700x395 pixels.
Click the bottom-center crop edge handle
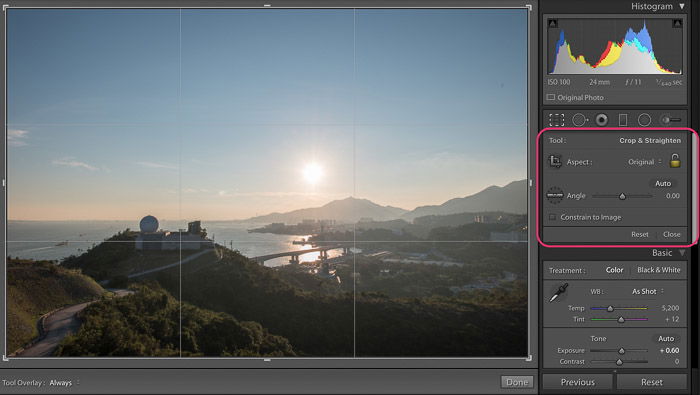coord(267,359)
